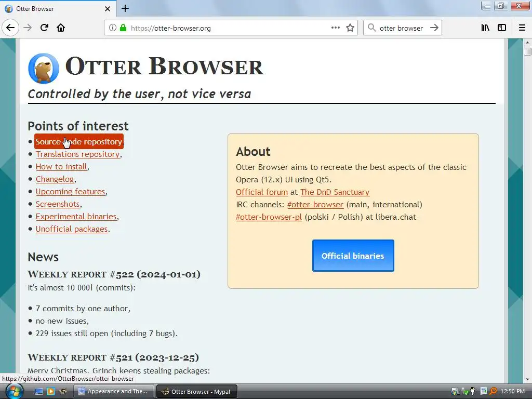Screen dimensions: 532x399
Task: Click the network computers tray icon
Action: point(455,392)
